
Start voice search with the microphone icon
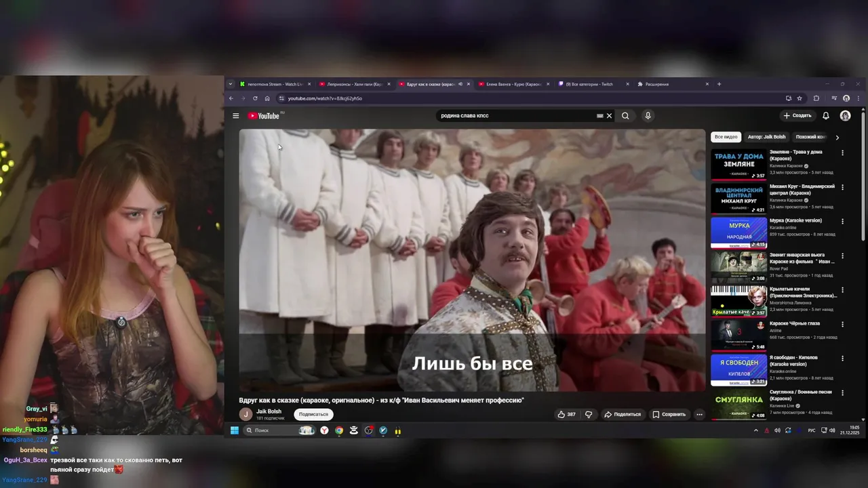pyautogui.click(x=648, y=116)
